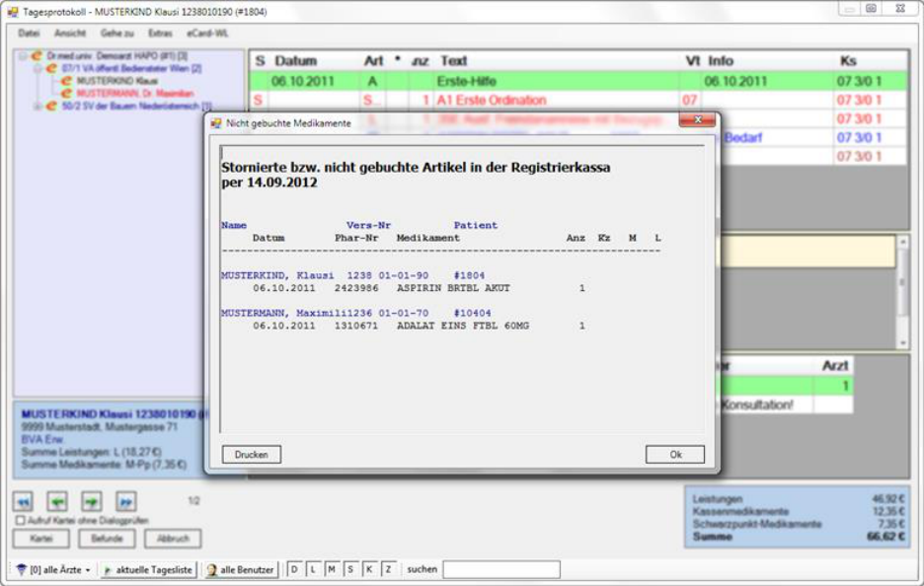Click into the suchen search field
The width and height of the screenshot is (924, 586).
pyautogui.click(x=501, y=569)
